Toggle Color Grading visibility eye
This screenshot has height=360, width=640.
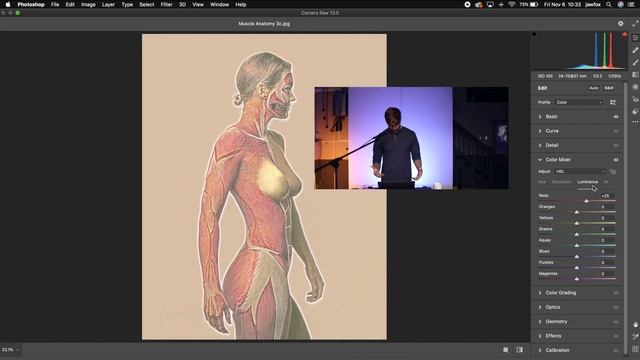(x=616, y=293)
